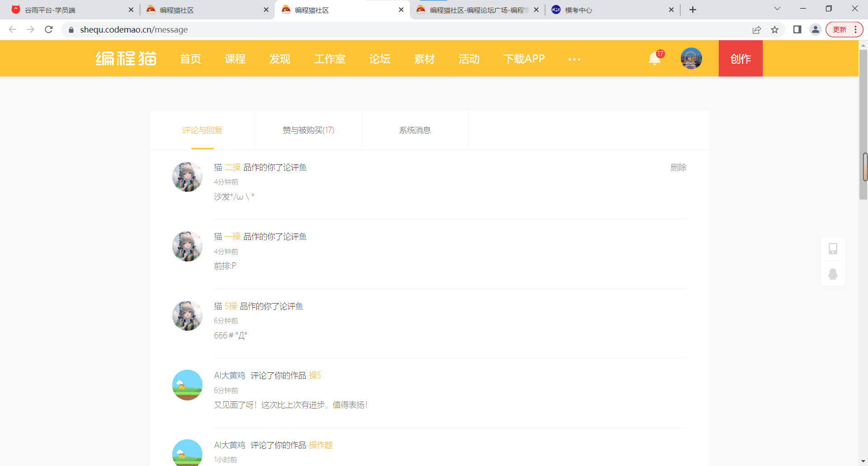Open the three-dot more menu in navbar
The width and height of the screenshot is (868, 466).
pyautogui.click(x=574, y=59)
